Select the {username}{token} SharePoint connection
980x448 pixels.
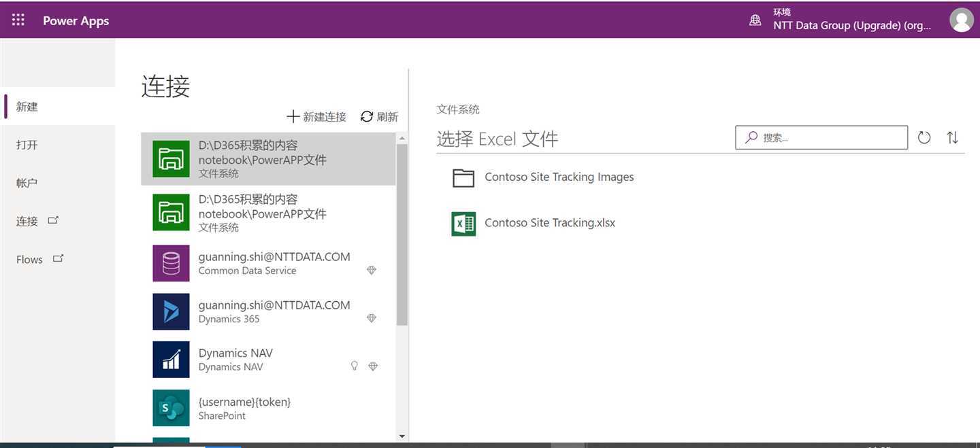pyautogui.click(x=268, y=408)
